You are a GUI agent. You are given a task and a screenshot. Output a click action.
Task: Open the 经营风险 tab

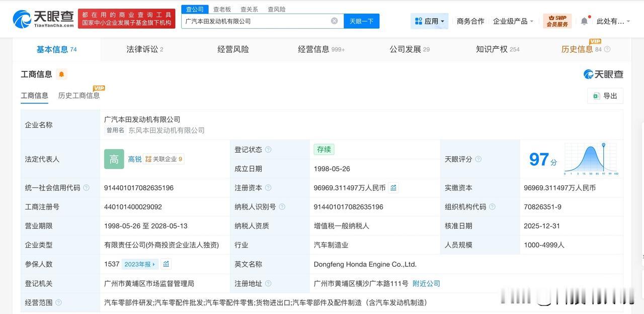tap(233, 49)
